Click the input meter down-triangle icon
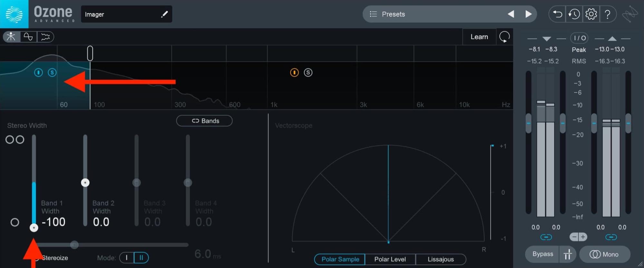This screenshot has height=268, width=644. click(x=547, y=39)
